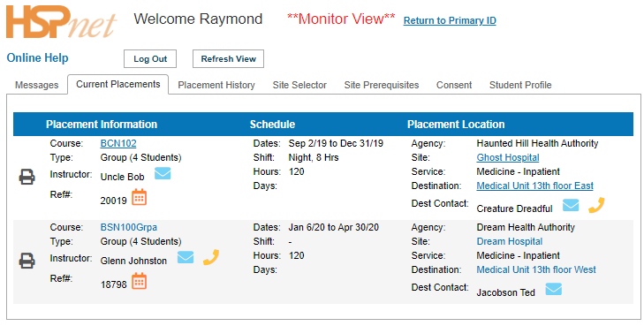Show phone number for Glenn Johnston
This screenshot has width=644, height=326.
pyautogui.click(x=211, y=258)
